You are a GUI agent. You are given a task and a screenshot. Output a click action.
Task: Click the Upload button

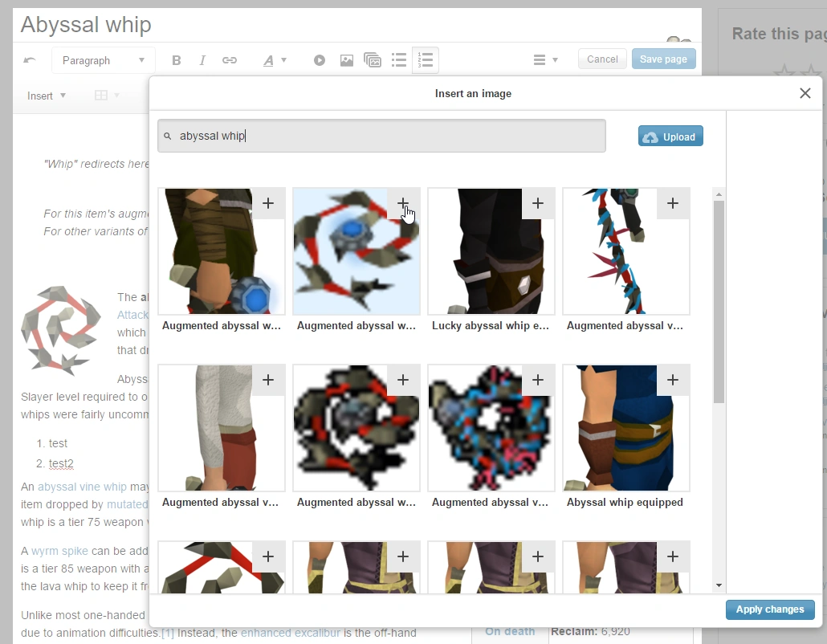point(670,137)
